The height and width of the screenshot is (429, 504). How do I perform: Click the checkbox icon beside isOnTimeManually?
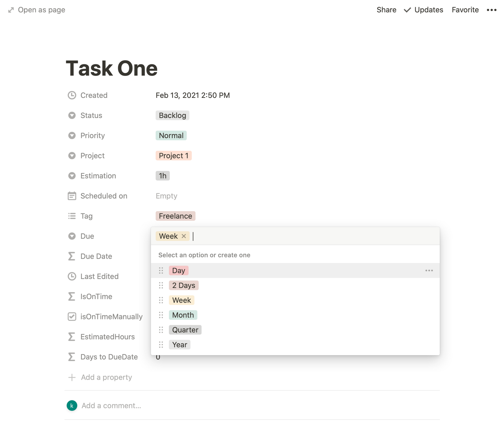(x=72, y=317)
